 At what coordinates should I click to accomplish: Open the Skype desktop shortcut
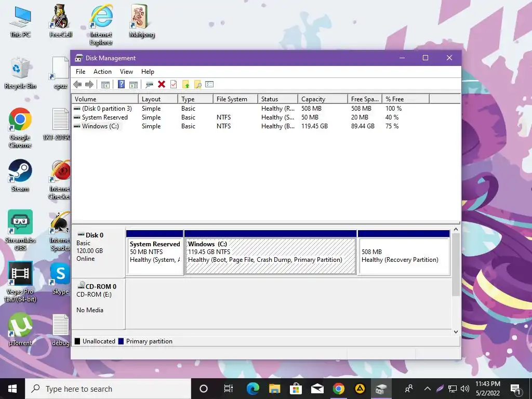pos(60,279)
